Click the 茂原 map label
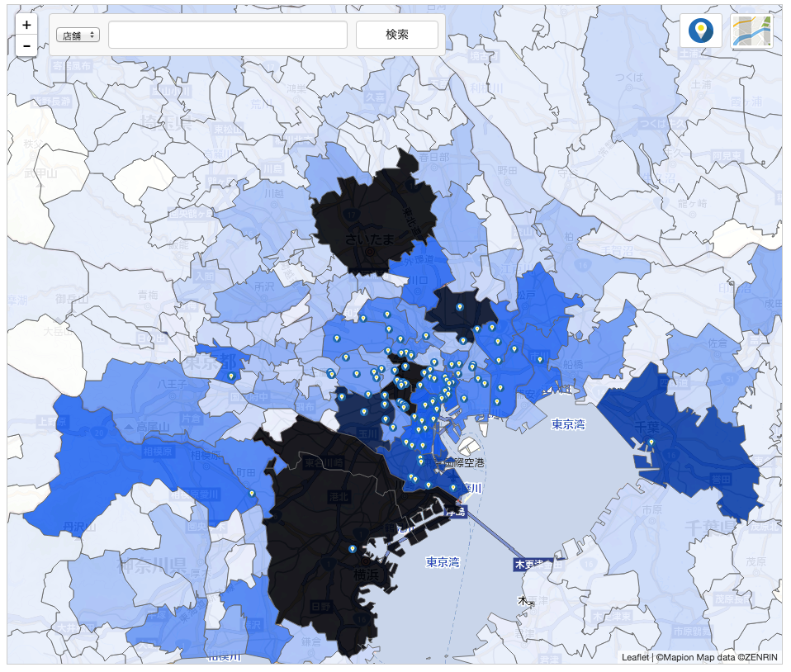The image size is (791, 672). 755,561
